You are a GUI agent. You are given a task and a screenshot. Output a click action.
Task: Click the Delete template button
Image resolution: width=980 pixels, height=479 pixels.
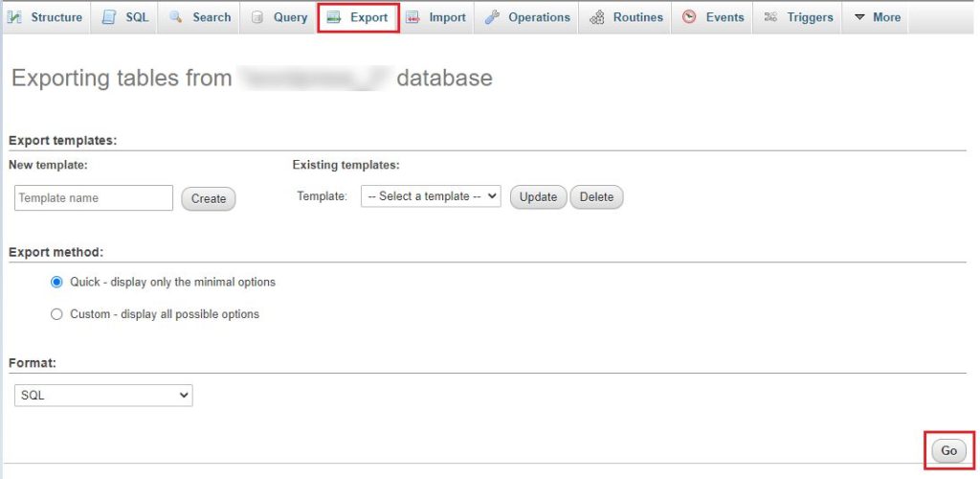[596, 196]
